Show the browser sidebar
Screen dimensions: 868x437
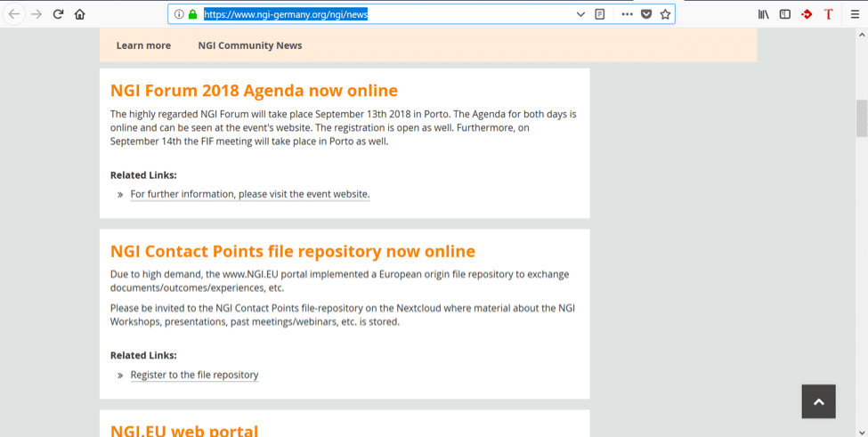click(x=785, y=14)
